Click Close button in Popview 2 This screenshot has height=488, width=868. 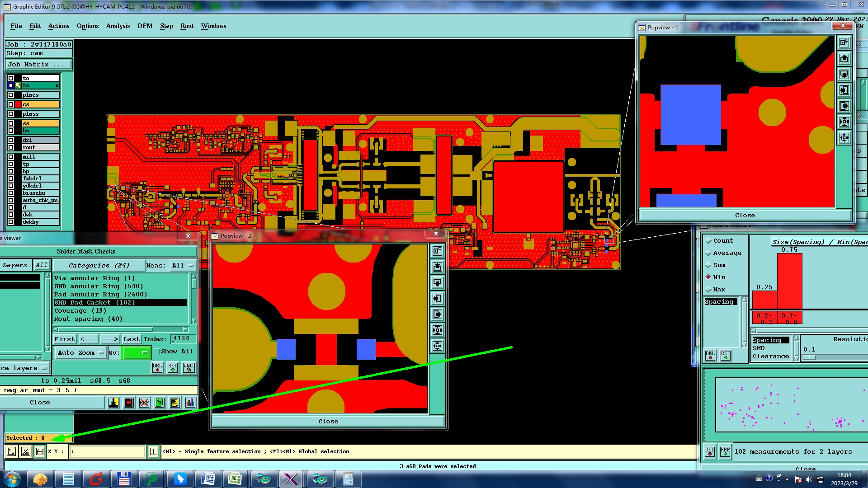(328, 422)
